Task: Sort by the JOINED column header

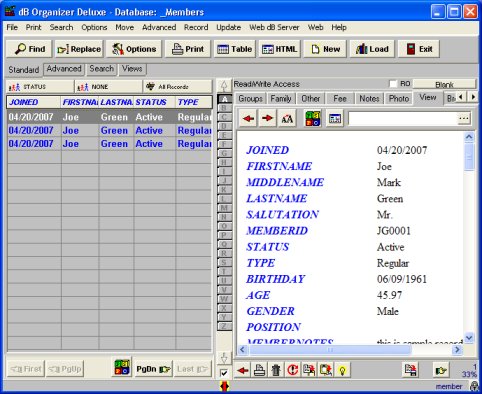Action: pos(33,102)
